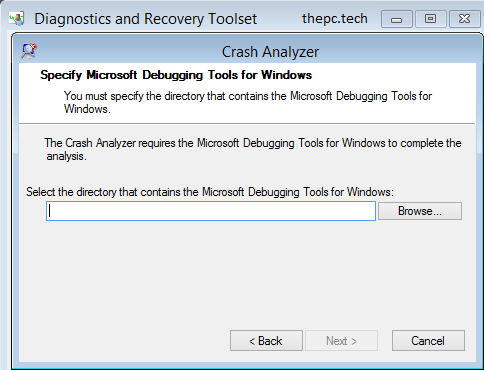The image size is (484, 370).
Task: Minimize the Diagnostics and Recovery Toolset window
Action: click(x=397, y=19)
